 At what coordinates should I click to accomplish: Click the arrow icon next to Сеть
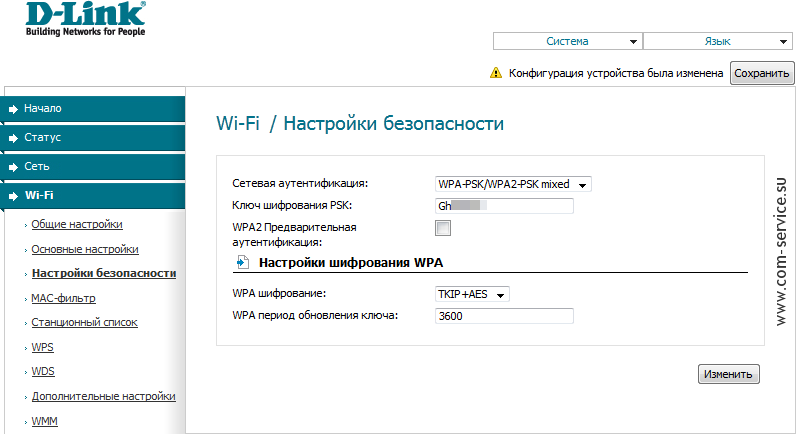pos(13,167)
